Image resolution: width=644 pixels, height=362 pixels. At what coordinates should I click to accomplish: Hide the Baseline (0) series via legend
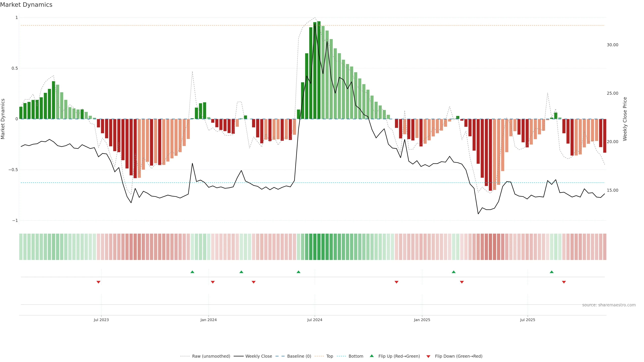[299, 356]
